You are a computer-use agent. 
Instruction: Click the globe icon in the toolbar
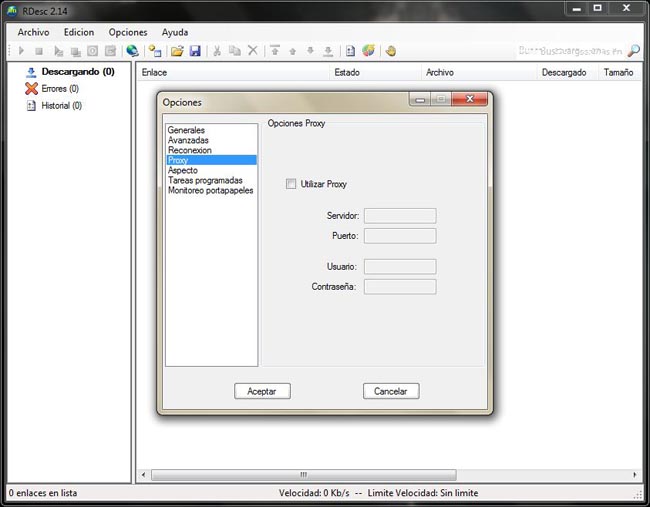tap(132, 50)
